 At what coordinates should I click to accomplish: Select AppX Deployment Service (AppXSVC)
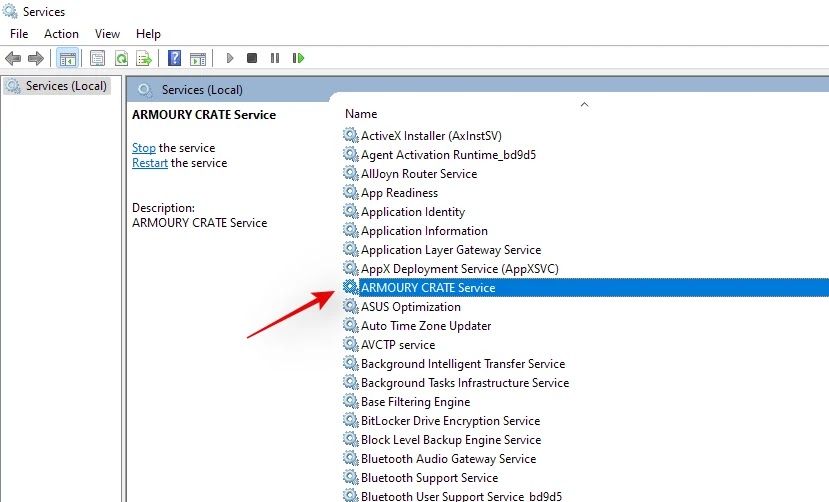coord(459,269)
